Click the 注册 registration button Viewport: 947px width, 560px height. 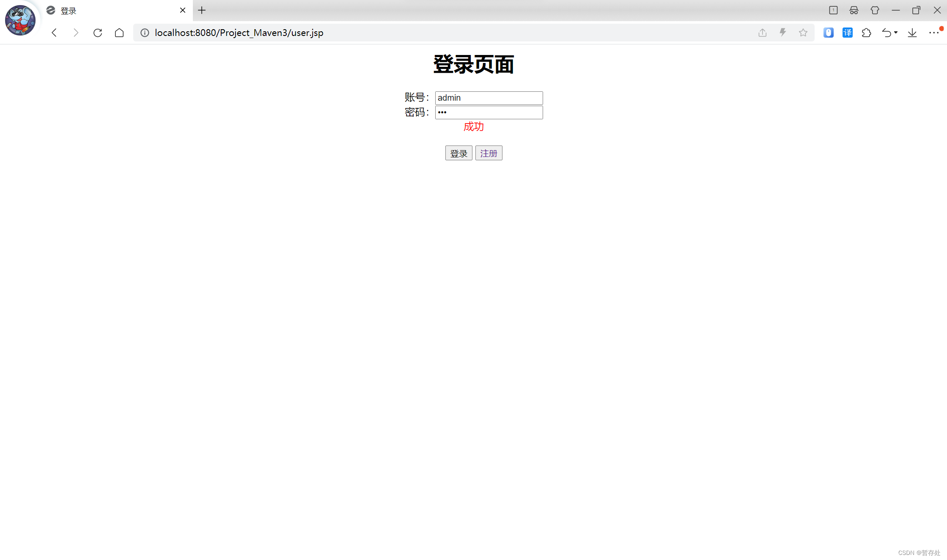click(x=489, y=154)
